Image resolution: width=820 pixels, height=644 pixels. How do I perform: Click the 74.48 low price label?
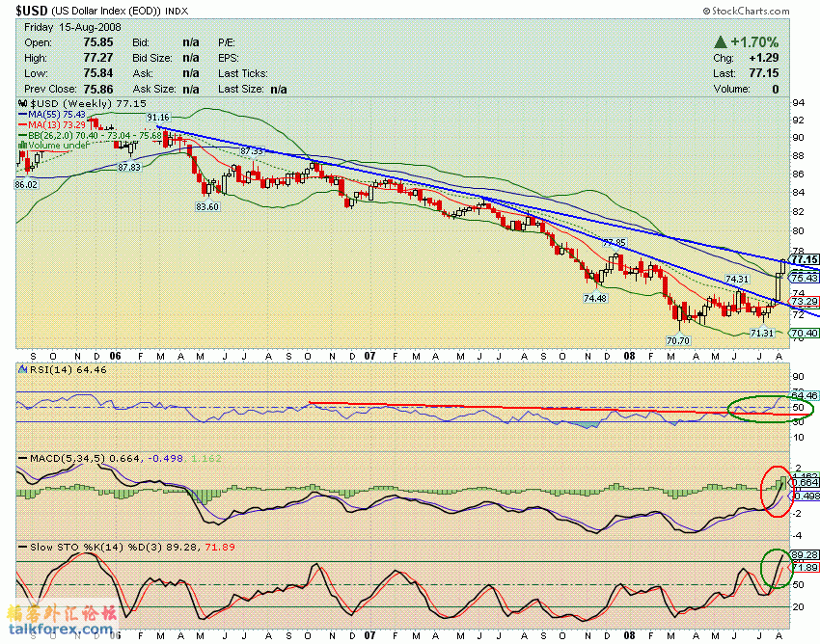point(595,298)
